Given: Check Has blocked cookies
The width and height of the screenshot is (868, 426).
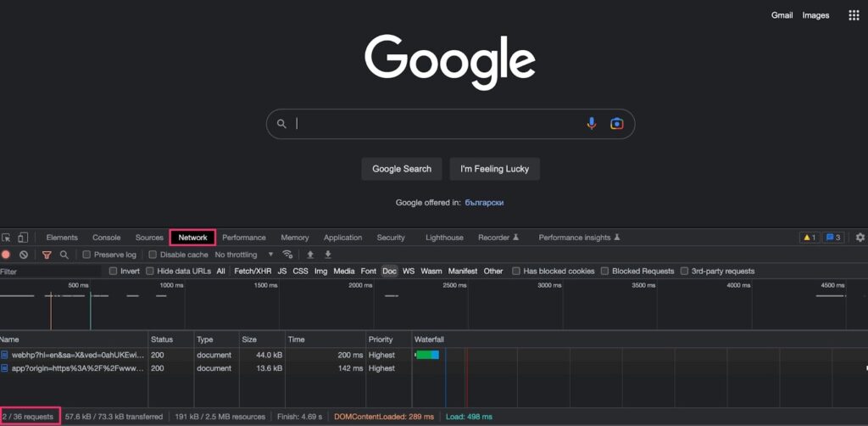Looking at the screenshot, I should pos(516,271).
